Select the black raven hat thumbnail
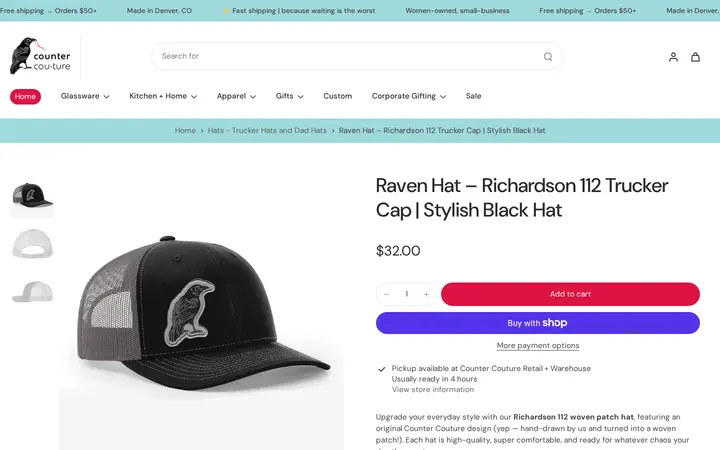 32,197
